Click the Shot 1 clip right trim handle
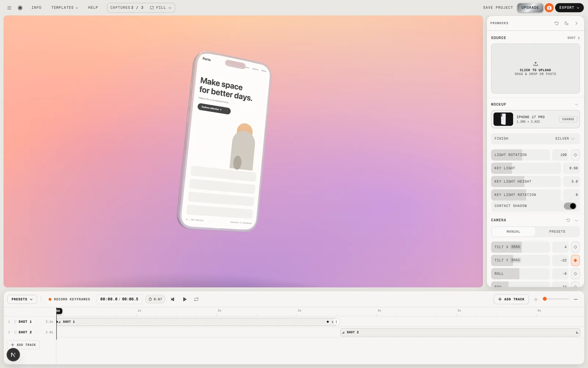 tap(336, 322)
